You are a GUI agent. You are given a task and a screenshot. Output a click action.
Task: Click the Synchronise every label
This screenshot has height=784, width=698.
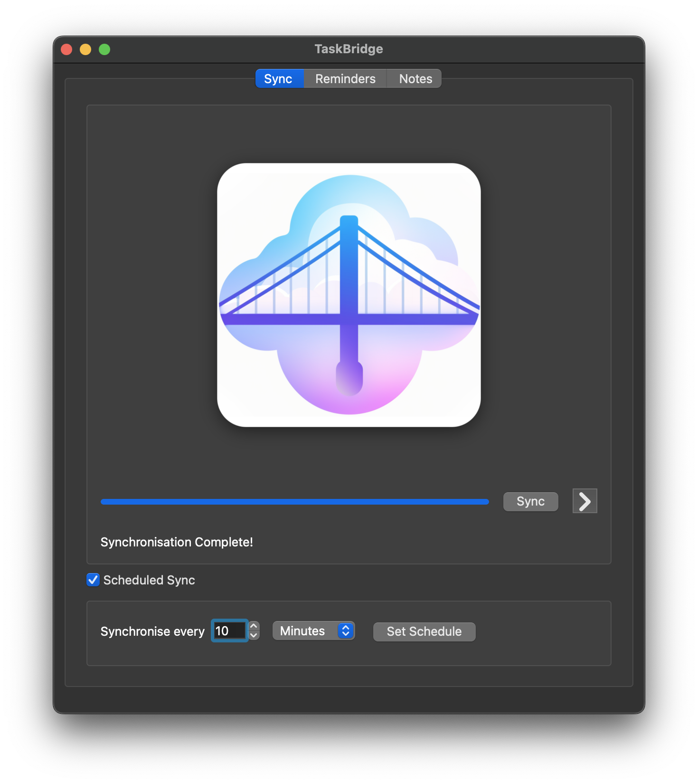tap(152, 631)
